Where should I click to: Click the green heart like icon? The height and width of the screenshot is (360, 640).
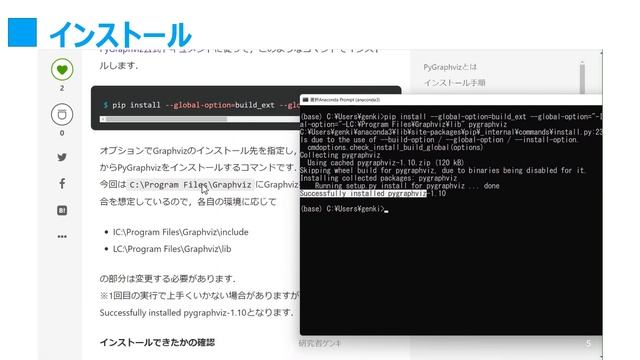tap(62, 69)
